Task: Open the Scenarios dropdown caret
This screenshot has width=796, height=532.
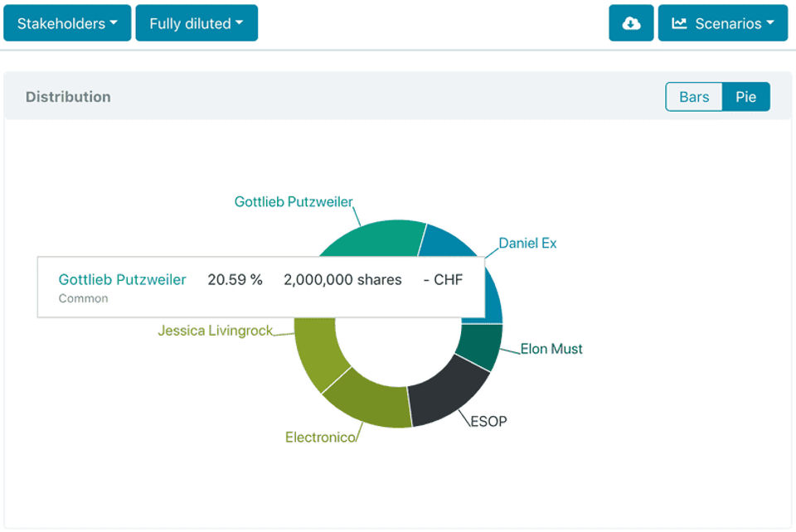Action: click(x=770, y=23)
